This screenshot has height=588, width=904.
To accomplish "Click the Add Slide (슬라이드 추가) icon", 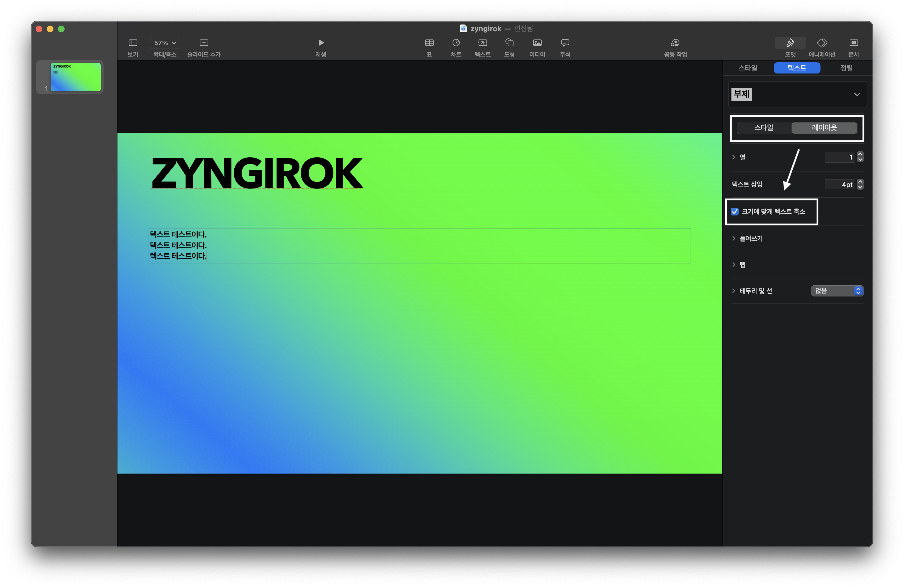I will tap(203, 43).
